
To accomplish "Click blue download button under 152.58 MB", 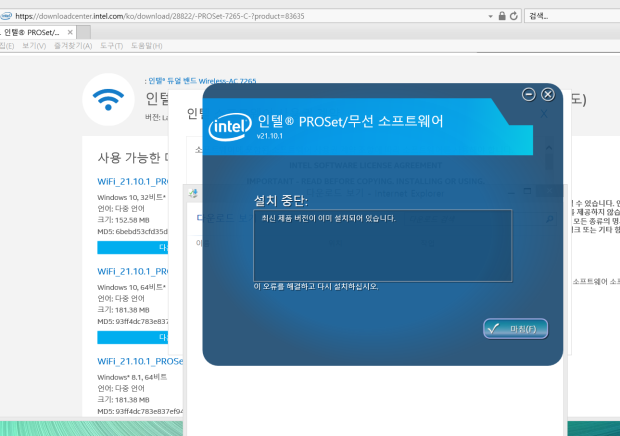I will click(x=133, y=247).
